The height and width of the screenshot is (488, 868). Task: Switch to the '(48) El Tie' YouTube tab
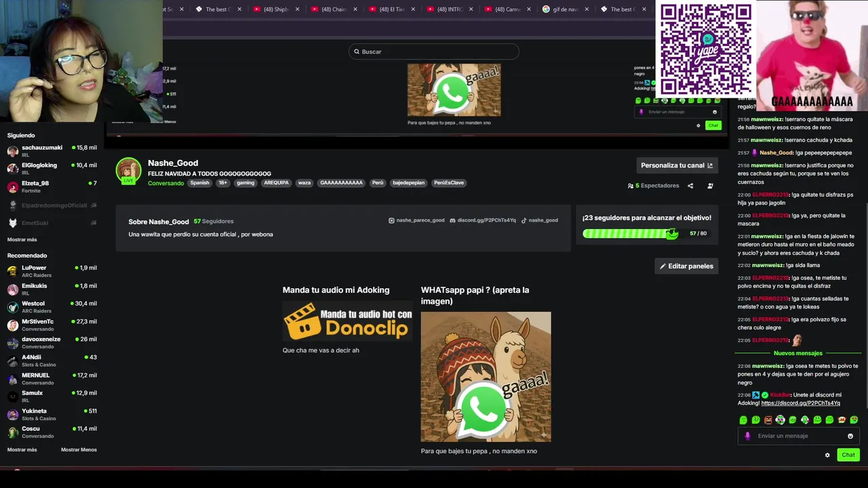point(392,9)
